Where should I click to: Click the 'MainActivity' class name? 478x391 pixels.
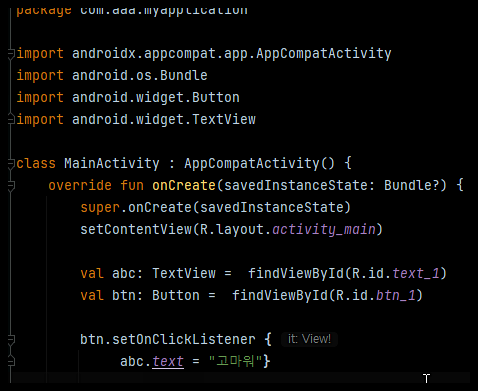[x=112, y=163]
